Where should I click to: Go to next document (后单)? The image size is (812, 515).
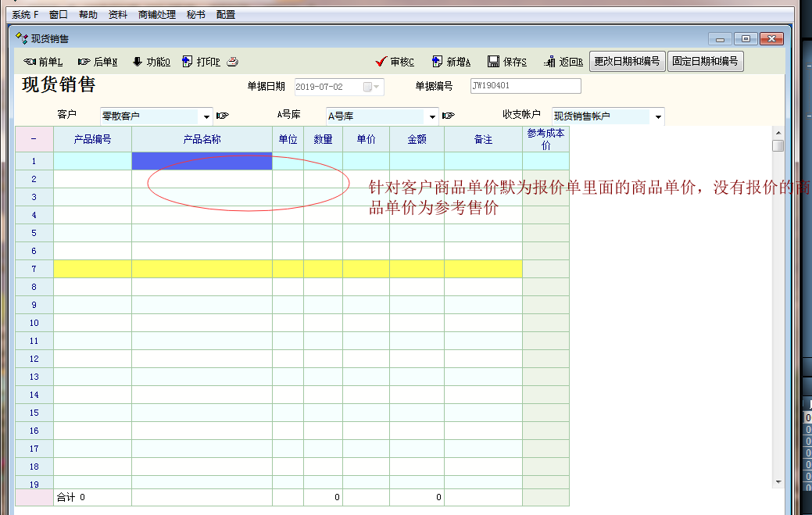click(x=98, y=62)
